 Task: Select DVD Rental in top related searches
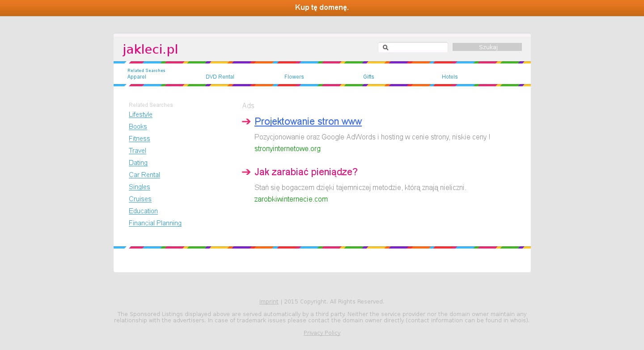(x=220, y=77)
